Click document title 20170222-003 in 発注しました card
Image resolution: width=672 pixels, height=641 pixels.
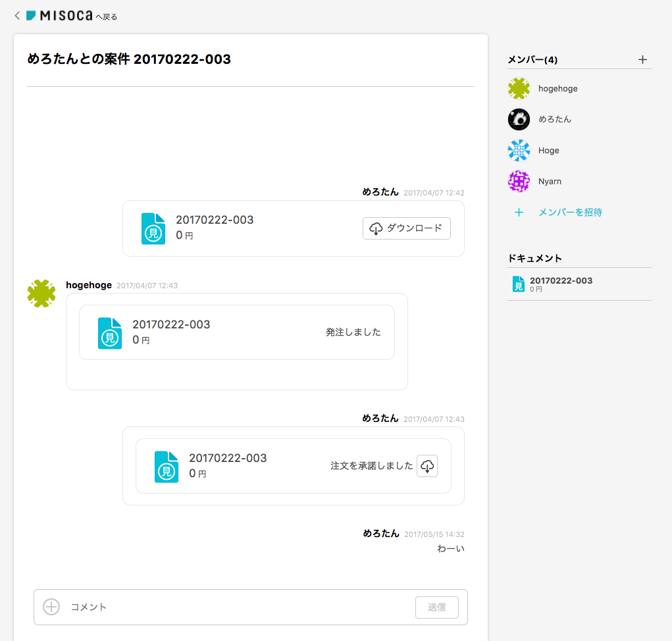(171, 324)
